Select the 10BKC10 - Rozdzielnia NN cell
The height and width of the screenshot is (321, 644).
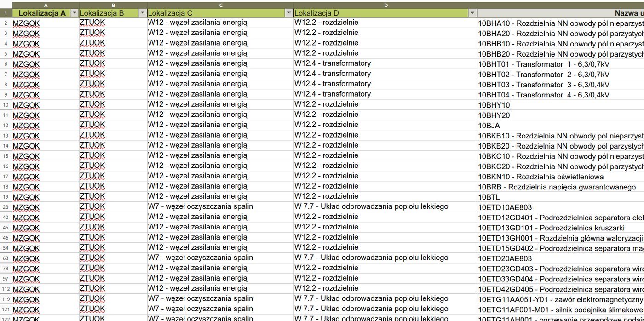tap(560, 156)
